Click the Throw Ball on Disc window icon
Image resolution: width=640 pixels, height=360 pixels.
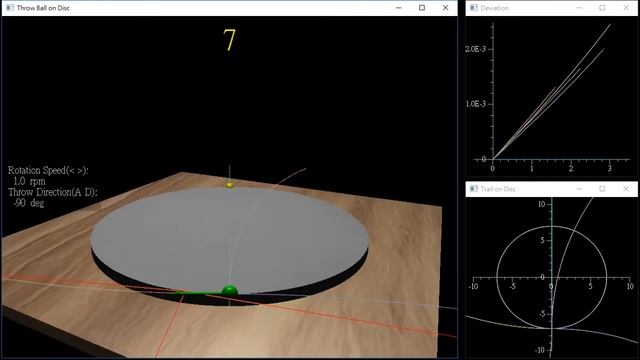[x=9, y=8]
